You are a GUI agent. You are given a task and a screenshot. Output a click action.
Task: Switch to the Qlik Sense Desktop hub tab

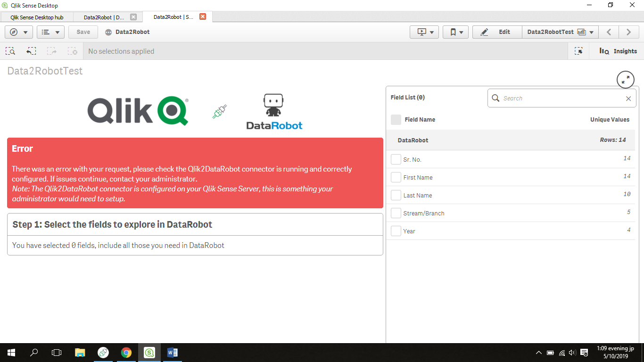point(37,17)
